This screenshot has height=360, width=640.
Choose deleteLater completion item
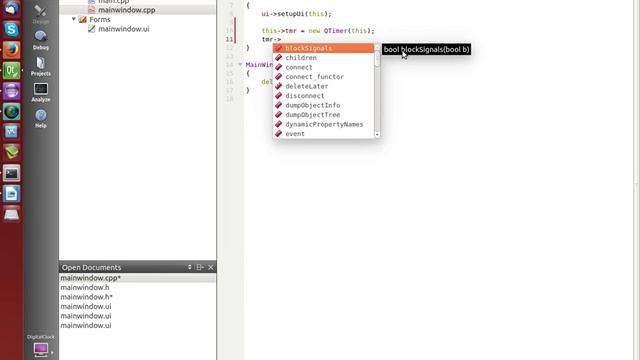323,86
